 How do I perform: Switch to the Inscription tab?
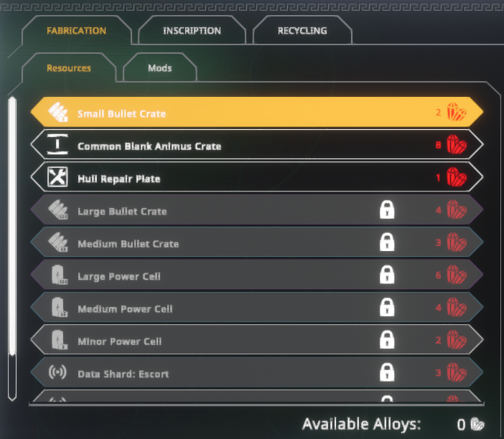tap(192, 31)
